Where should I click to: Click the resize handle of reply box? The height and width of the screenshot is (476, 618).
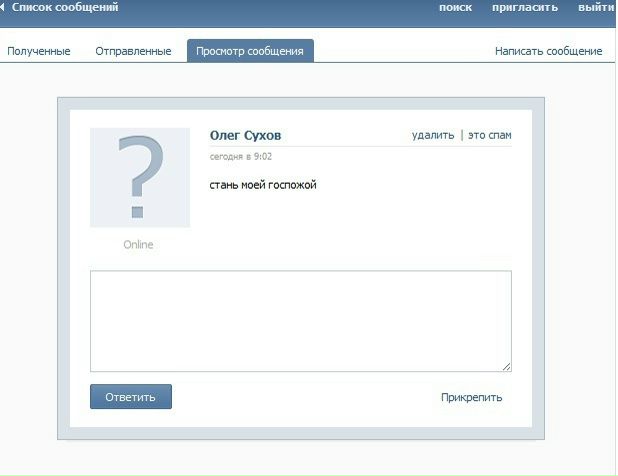coord(506,367)
